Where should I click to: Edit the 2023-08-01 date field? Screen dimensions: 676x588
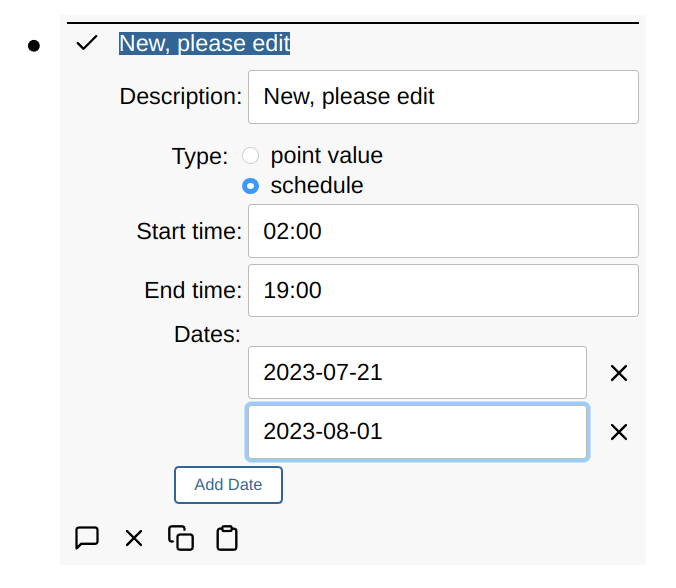click(416, 432)
